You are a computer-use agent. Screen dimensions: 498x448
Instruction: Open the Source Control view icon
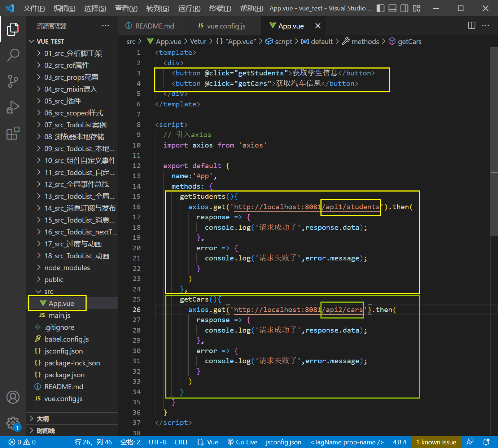click(x=13, y=81)
